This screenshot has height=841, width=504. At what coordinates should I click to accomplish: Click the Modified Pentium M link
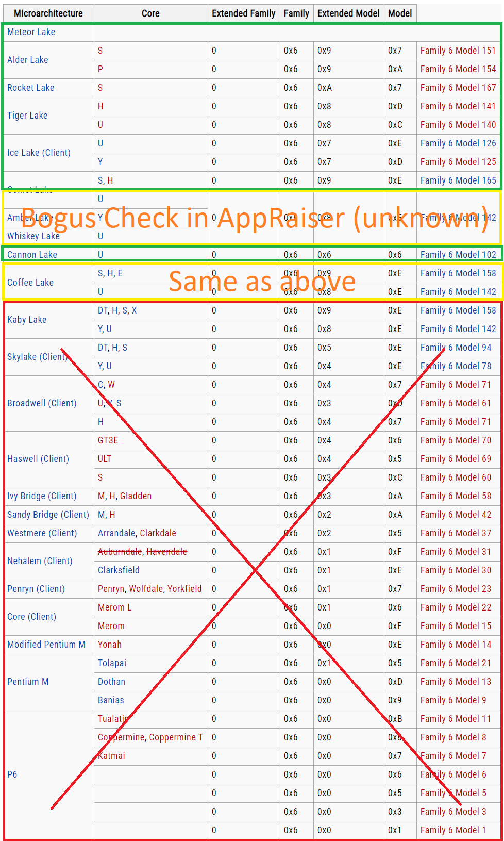tap(46, 645)
